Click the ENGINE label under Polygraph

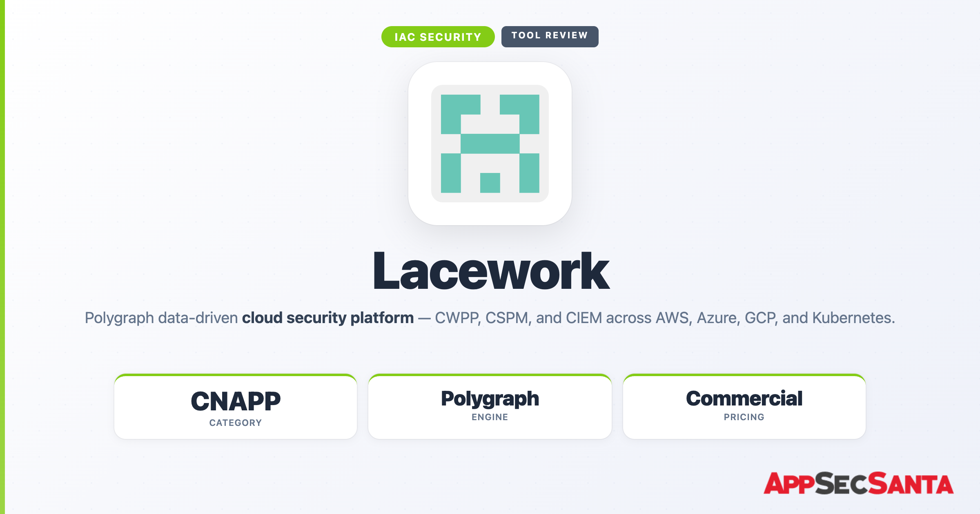coord(490,417)
